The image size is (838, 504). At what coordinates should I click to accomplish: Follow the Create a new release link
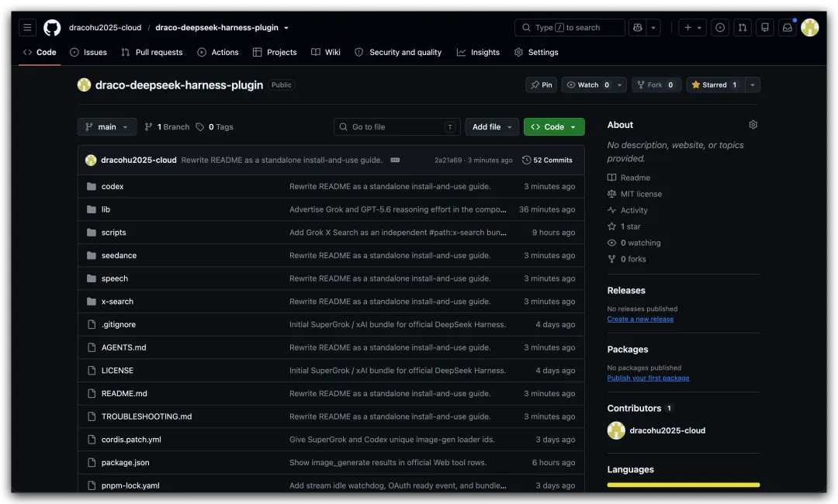pos(640,319)
